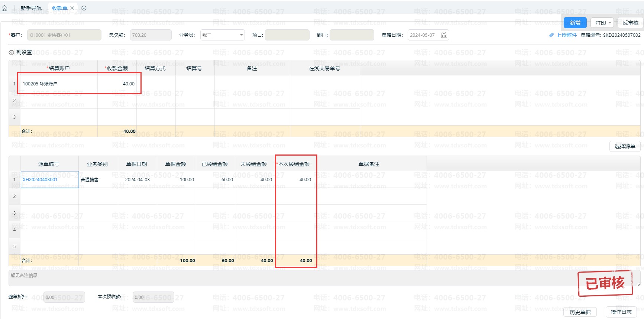The image size is (644, 319).
Task: Click the calendar icon in 单据日期 field
Action: click(x=444, y=35)
